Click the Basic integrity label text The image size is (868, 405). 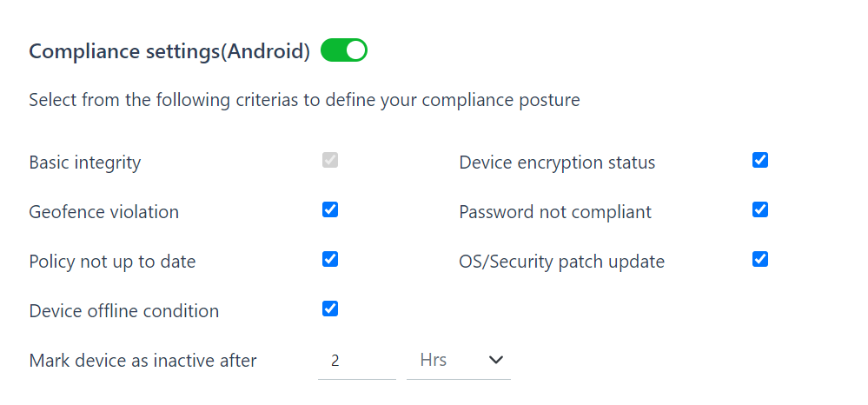[x=84, y=163]
